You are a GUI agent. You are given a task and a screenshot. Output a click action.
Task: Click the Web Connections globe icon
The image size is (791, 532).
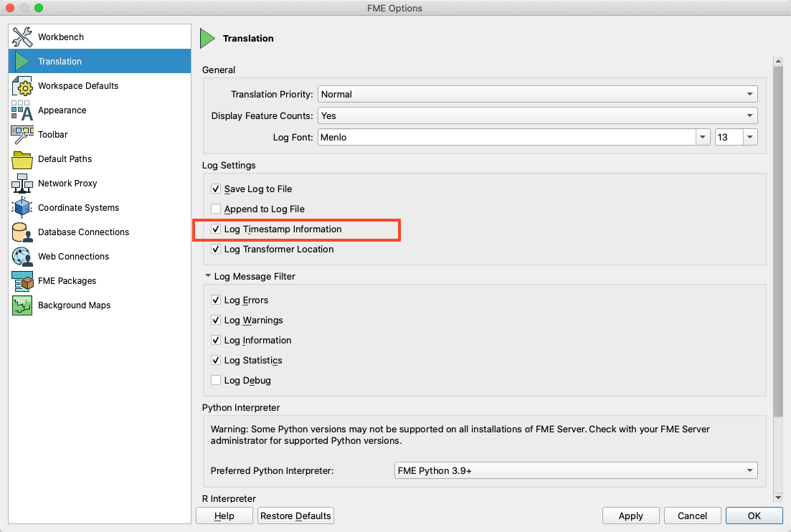22,257
